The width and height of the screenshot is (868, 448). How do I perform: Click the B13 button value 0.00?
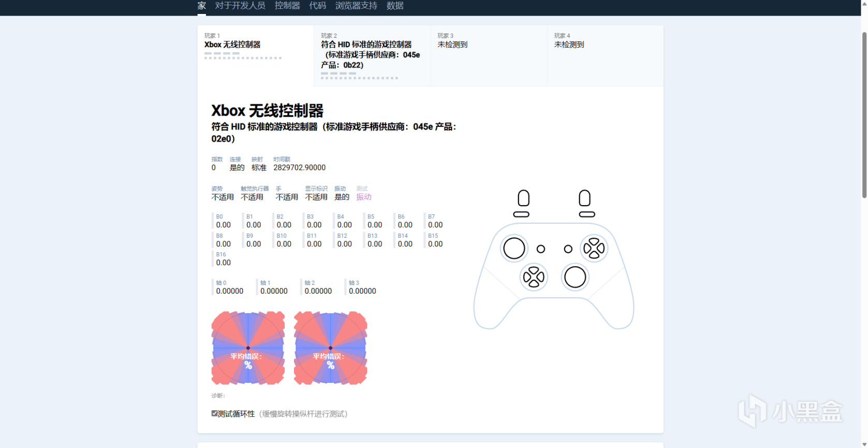[x=375, y=244]
